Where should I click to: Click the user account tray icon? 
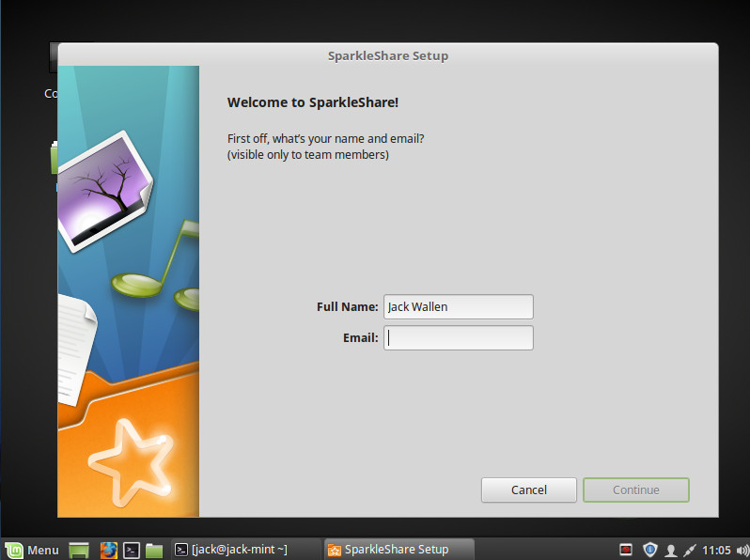[671, 550]
